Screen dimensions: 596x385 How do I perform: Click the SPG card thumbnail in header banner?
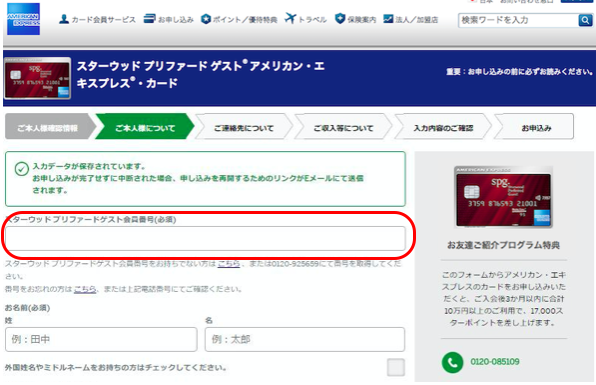click(37, 78)
